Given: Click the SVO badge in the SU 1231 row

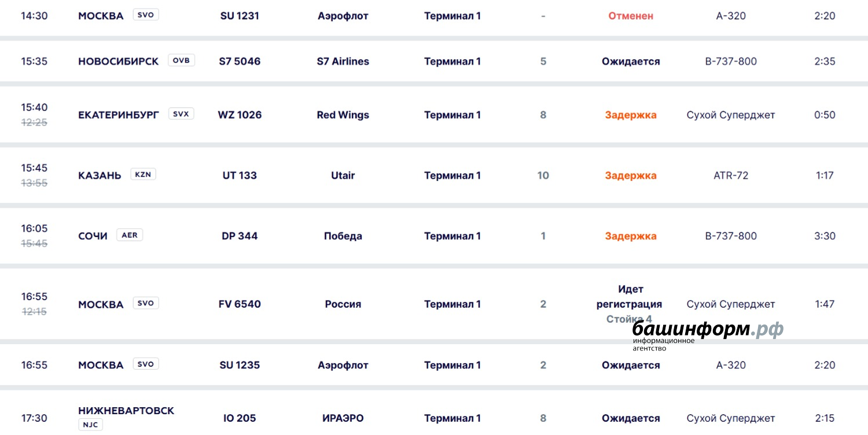Looking at the screenshot, I should click(x=145, y=15).
